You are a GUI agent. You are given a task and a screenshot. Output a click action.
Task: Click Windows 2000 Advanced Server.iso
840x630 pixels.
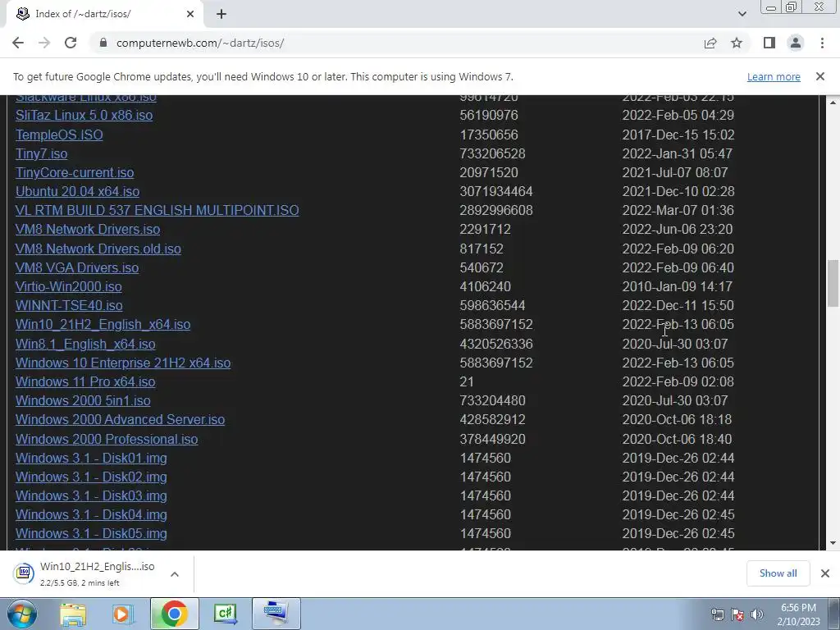point(120,419)
